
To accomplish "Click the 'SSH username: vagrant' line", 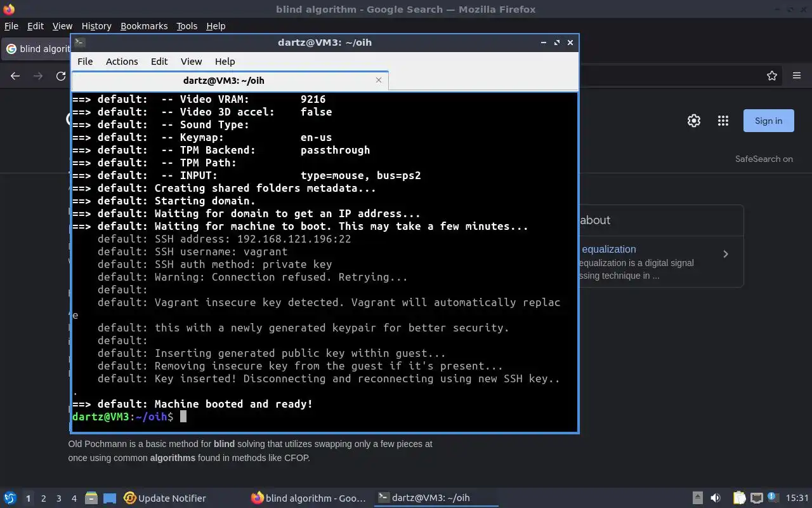I will pos(221,251).
